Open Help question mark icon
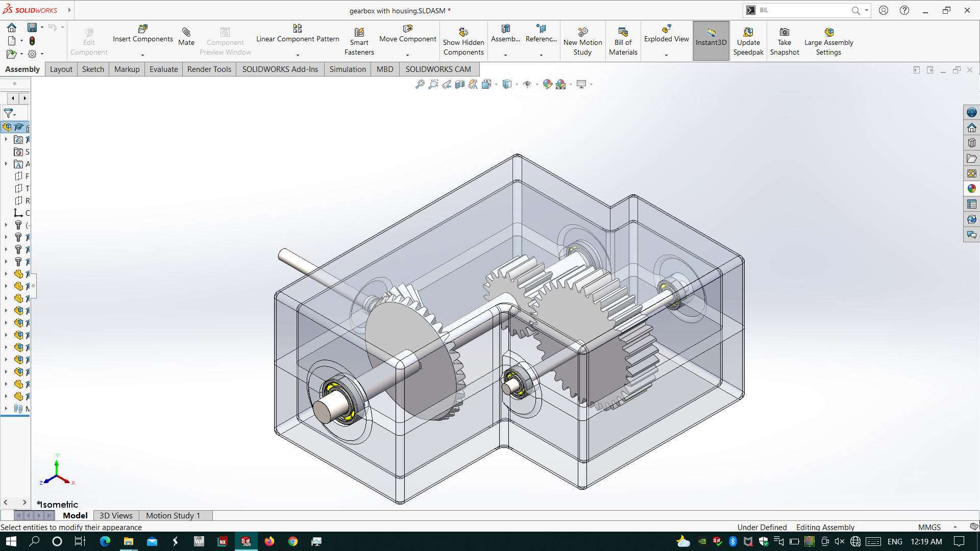 tap(904, 10)
